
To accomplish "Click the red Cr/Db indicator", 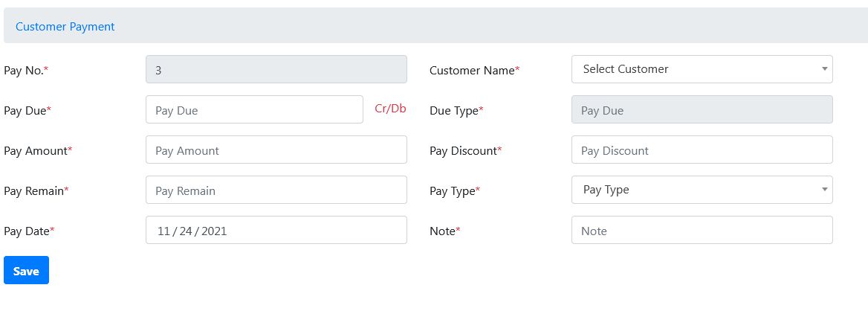I will [390, 109].
